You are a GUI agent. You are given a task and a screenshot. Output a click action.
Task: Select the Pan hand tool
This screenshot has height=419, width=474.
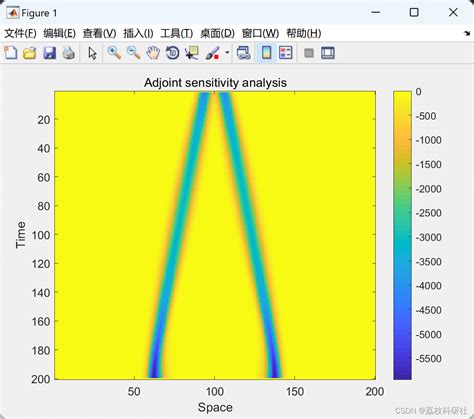153,53
